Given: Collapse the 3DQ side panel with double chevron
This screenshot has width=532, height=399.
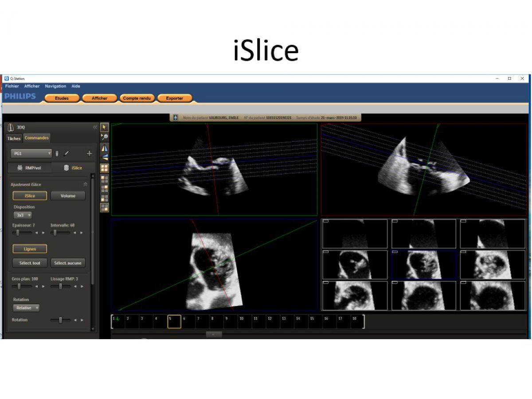Looking at the screenshot, I should click(95, 127).
